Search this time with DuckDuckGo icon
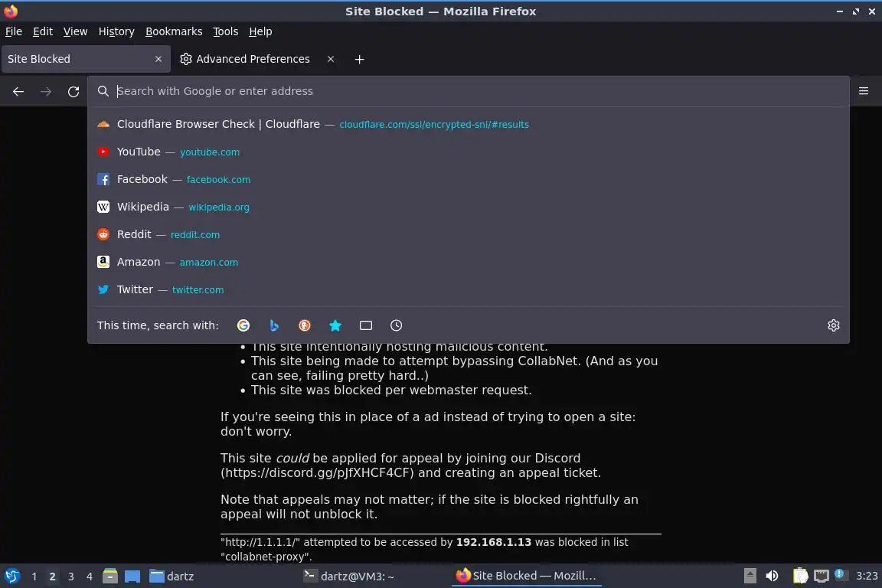882x588 pixels. click(x=304, y=325)
